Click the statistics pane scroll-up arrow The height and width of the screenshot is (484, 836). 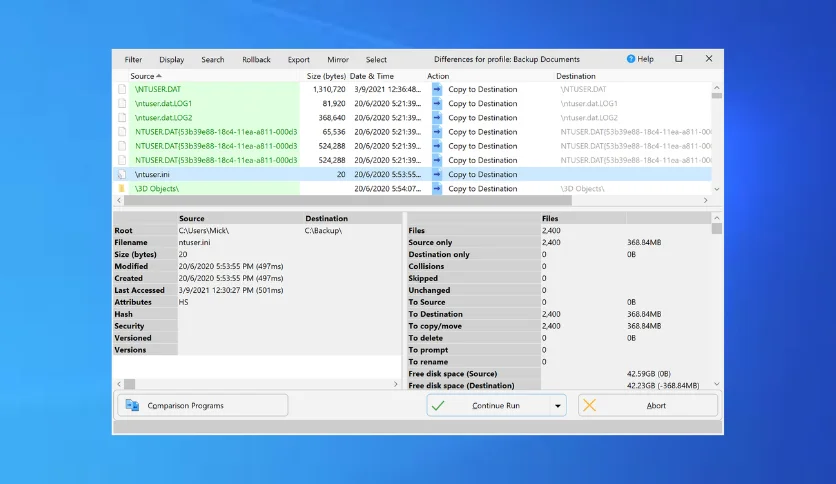pyautogui.click(x=717, y=218)
